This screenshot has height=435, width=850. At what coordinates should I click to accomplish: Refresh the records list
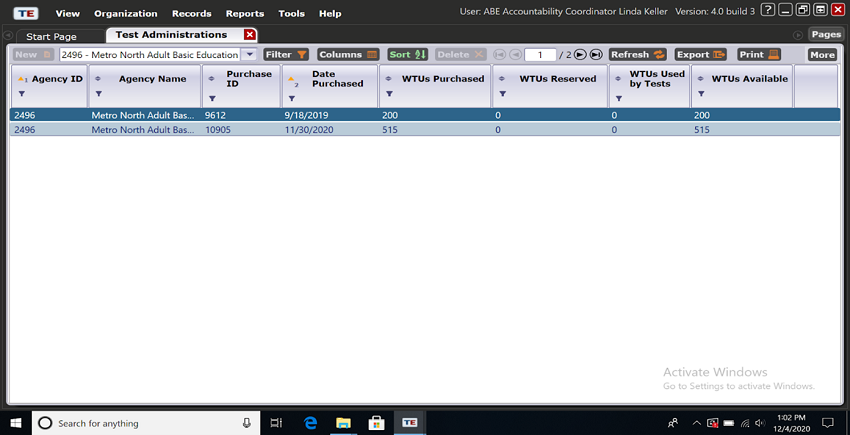point(638,54)
